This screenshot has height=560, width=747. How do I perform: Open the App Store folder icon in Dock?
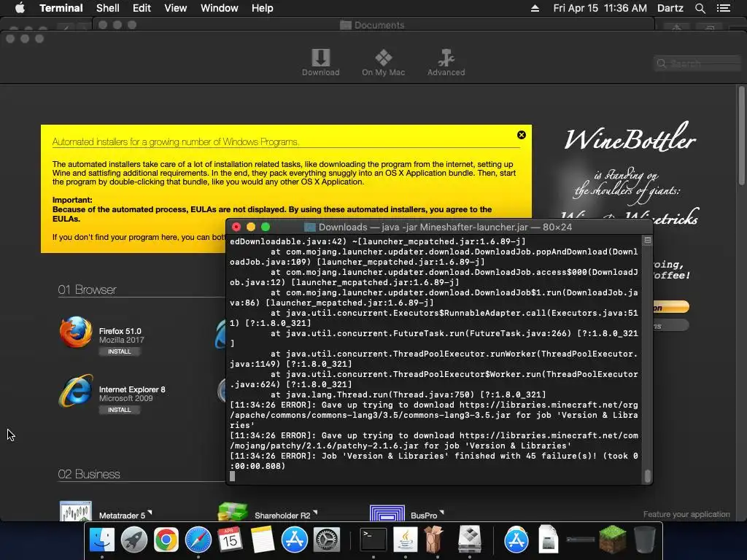pyautogui.click(x=516, y=540)
